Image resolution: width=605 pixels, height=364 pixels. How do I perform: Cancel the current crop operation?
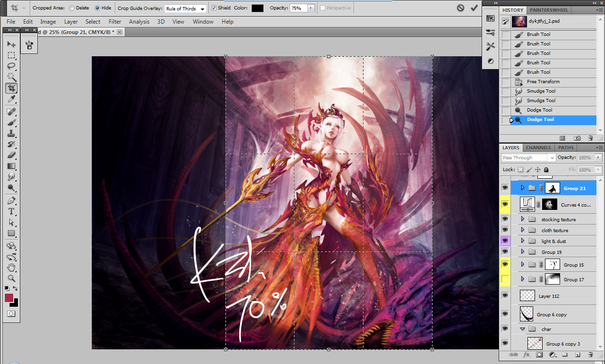pyautogui.click(x=460, y=8)
